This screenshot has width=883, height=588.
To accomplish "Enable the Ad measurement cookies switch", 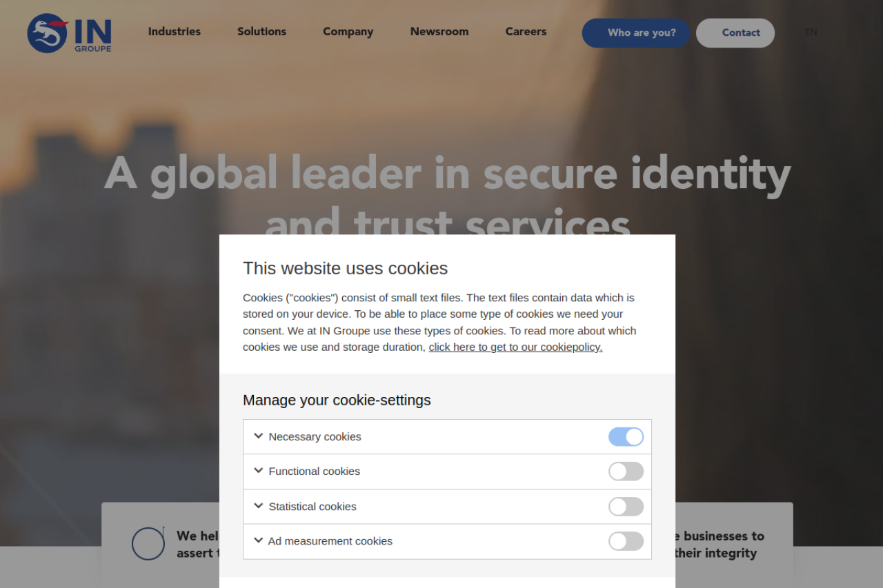I will (x=626, y=541).
